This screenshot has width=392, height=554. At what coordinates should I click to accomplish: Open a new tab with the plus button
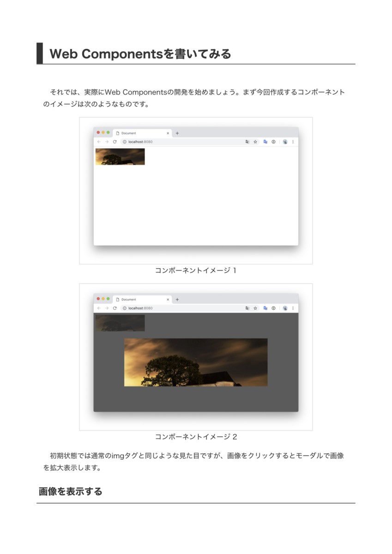pos(176,133)
